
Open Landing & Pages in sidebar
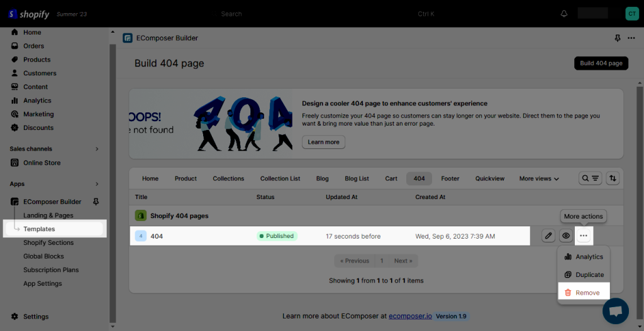48,215
